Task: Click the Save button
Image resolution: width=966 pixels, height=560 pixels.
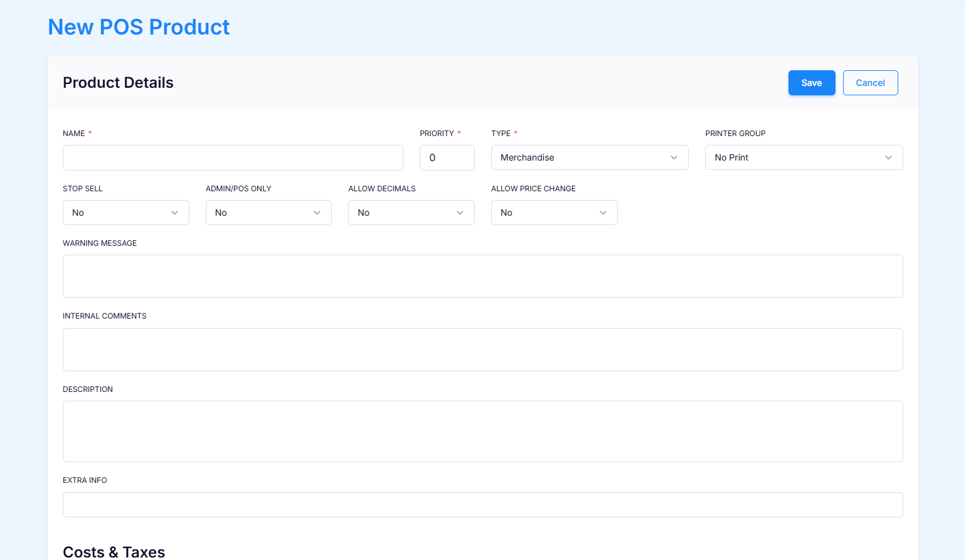Action: pyautogui.click(x=812, y=83)
